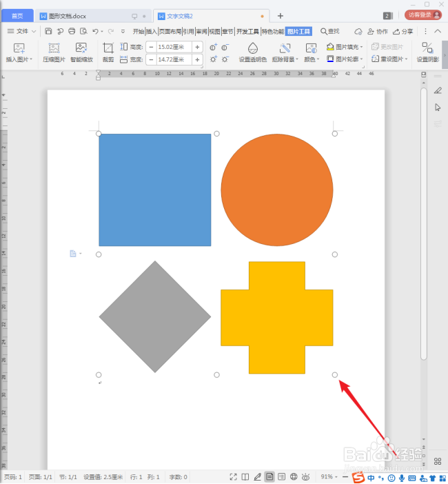Click the print icon in quick toolbar

72,31
